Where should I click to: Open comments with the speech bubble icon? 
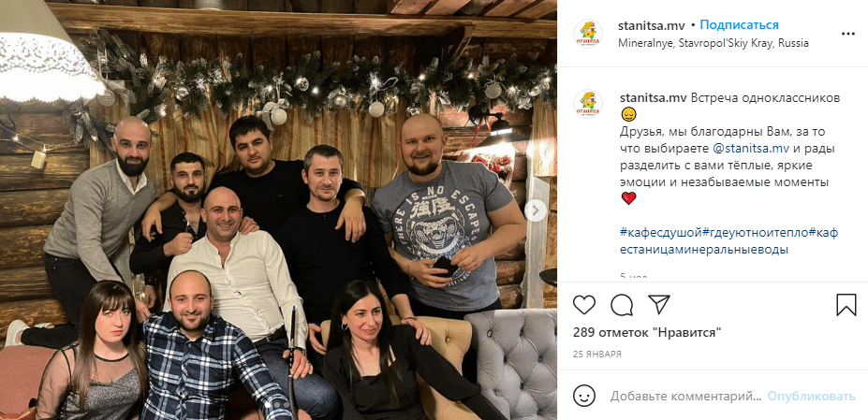[621, 305]
